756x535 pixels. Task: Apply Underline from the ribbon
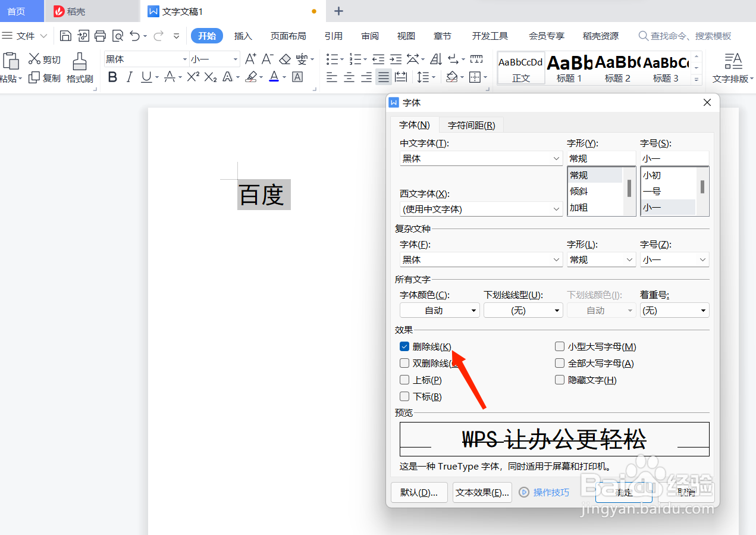tap(146, 77)
